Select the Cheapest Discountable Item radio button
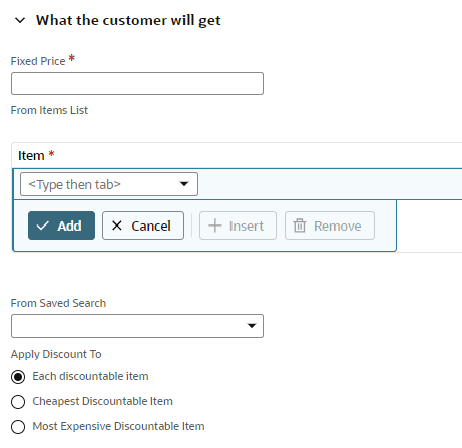Screen dimensions: 462x448 (18, 402)
